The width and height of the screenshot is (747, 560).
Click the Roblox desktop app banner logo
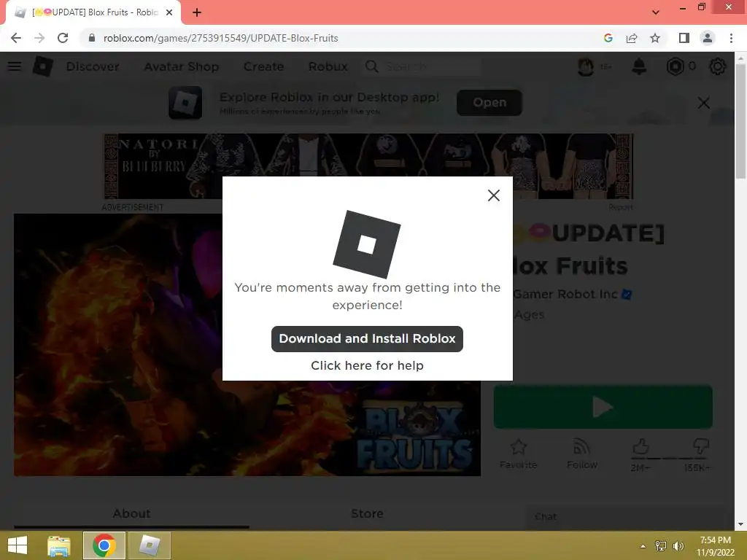pyautogui.click(x=185, y=102)
